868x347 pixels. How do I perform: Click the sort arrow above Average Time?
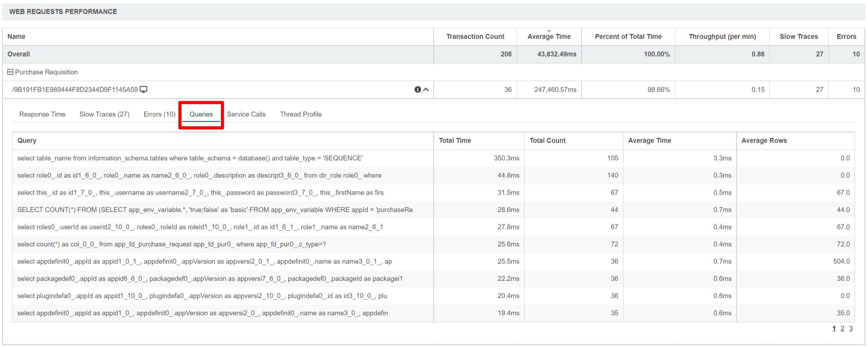549,31
